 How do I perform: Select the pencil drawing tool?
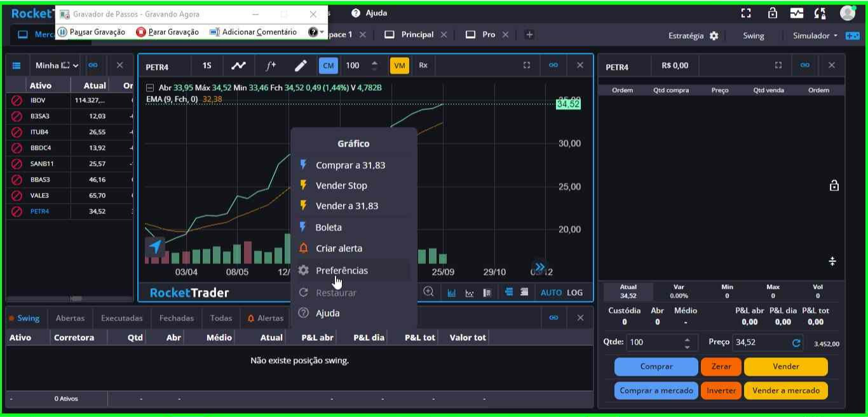click(x=301, y=65)
